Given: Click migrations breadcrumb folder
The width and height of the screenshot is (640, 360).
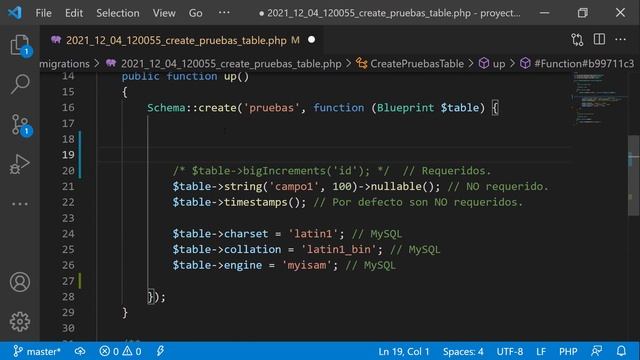Looking at the screenshot, I should (64, 64).
